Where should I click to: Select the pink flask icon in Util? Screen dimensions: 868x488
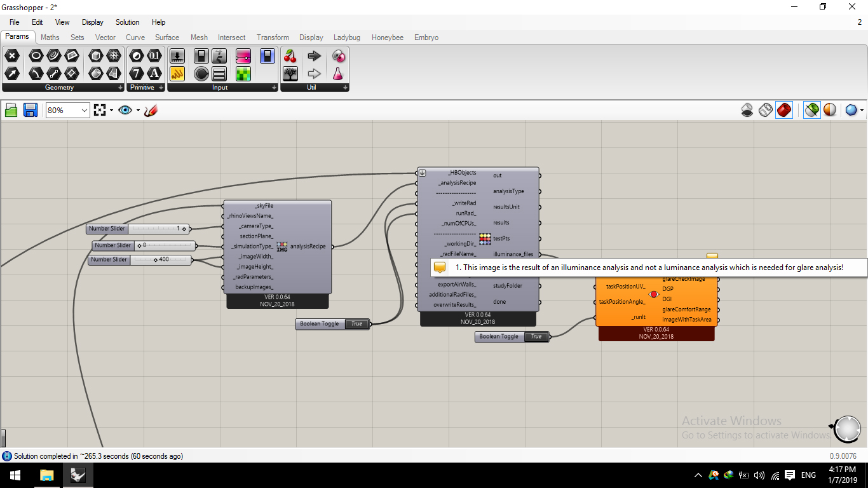pos(339,74)
